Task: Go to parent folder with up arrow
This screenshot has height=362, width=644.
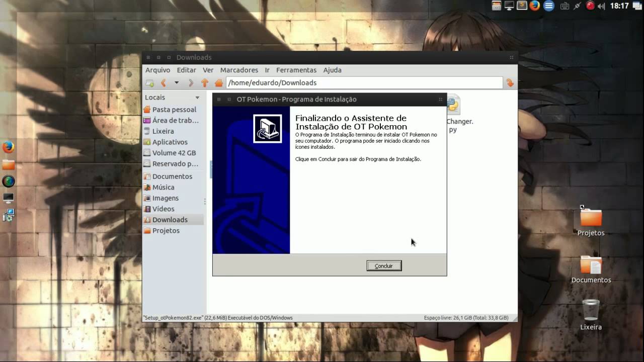Action: pos(205,83)
